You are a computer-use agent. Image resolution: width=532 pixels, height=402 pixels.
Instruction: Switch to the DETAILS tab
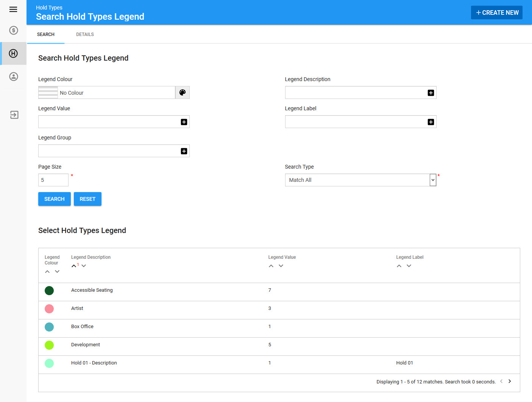click(85, 34)
